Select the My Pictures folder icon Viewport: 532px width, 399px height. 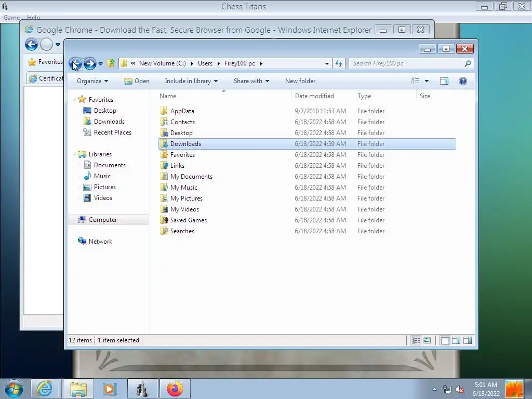[164, 198]
